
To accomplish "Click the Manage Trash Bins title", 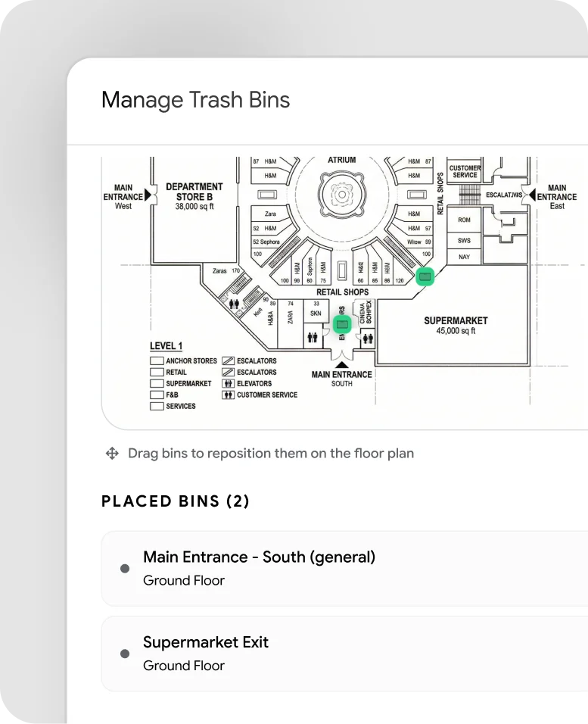I will 197,99.
